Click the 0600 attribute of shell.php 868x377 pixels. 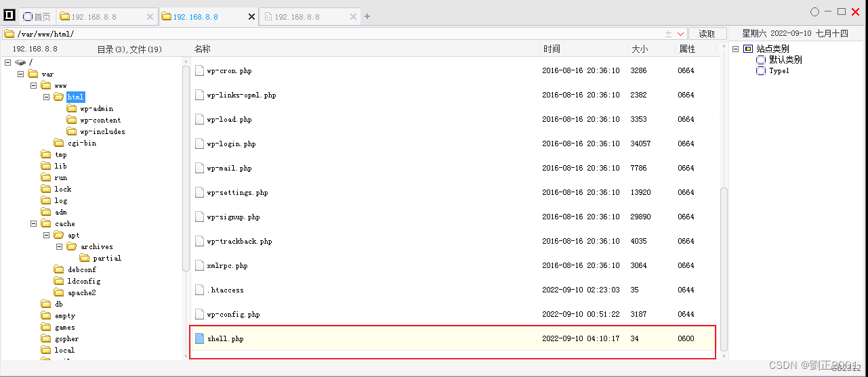tap(686, 338)
